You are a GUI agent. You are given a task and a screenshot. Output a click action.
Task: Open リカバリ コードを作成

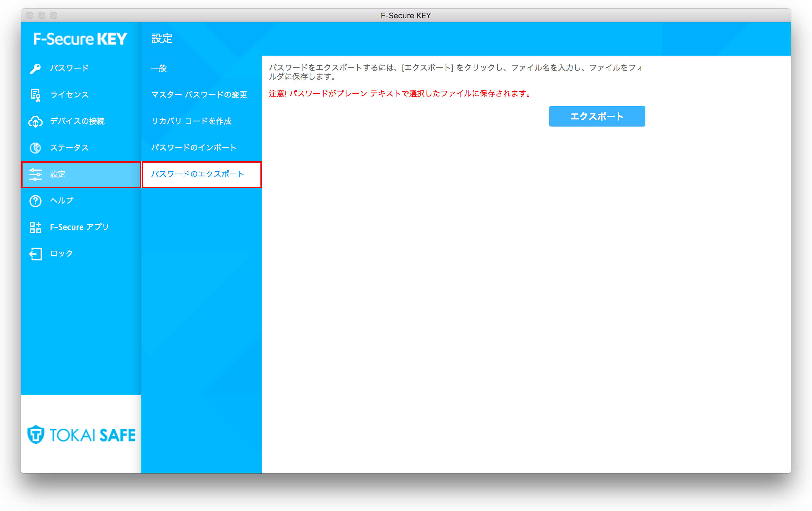(x=192, y=121)
